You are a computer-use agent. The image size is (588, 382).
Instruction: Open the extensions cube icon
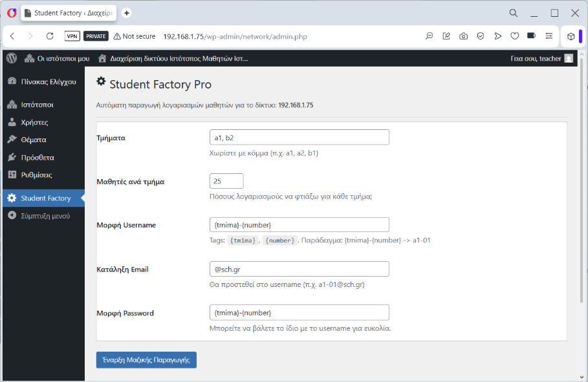571,36
